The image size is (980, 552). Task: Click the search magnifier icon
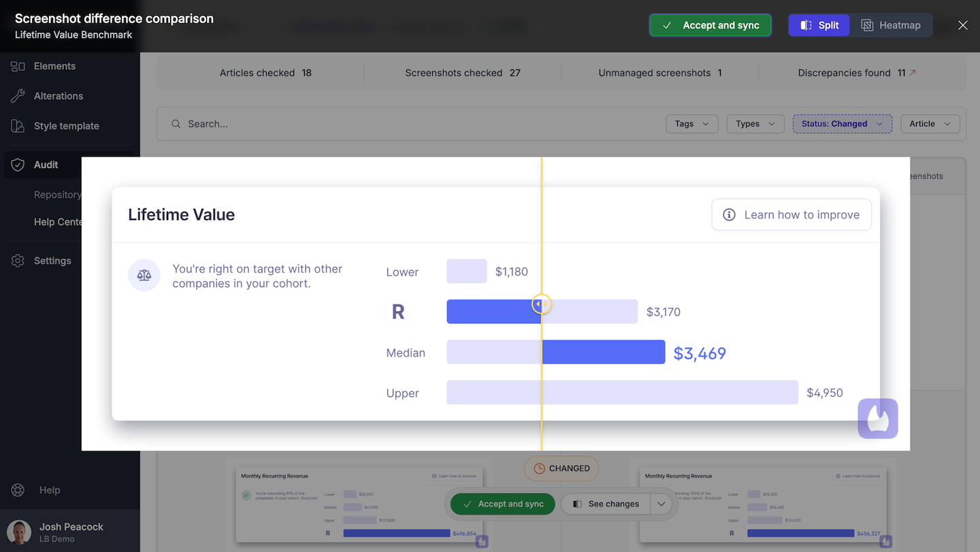176,124
